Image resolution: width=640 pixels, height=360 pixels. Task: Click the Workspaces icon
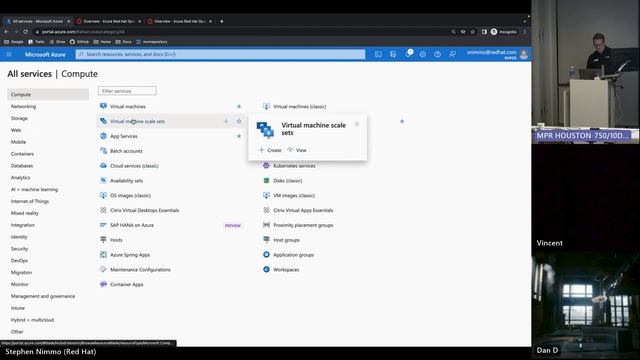266,269
